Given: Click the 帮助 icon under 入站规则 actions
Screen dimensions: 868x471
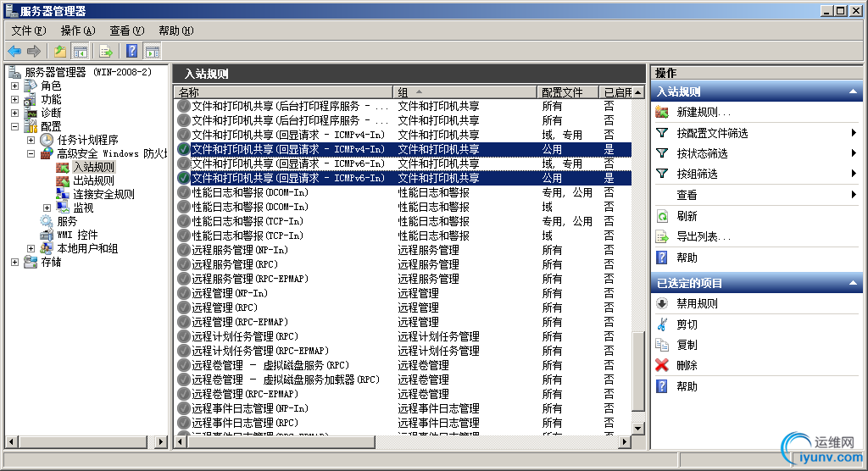Looking at the screenshot, I should 662,258.
